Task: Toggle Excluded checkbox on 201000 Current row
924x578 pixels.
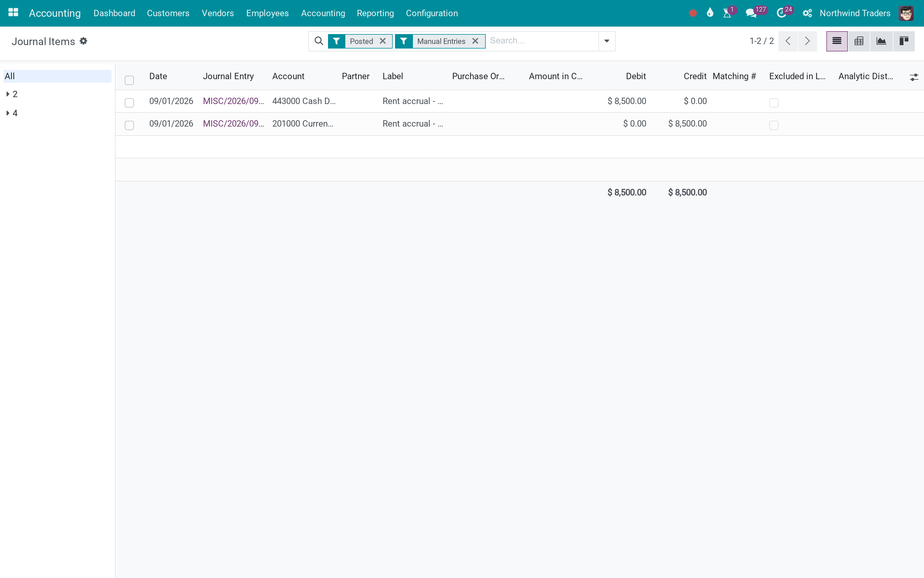Action: (774, 125)
